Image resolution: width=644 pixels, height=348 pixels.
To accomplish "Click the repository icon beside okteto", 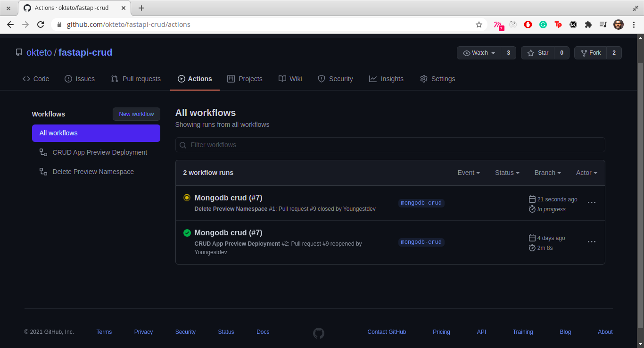I will (x=19, y=53).
